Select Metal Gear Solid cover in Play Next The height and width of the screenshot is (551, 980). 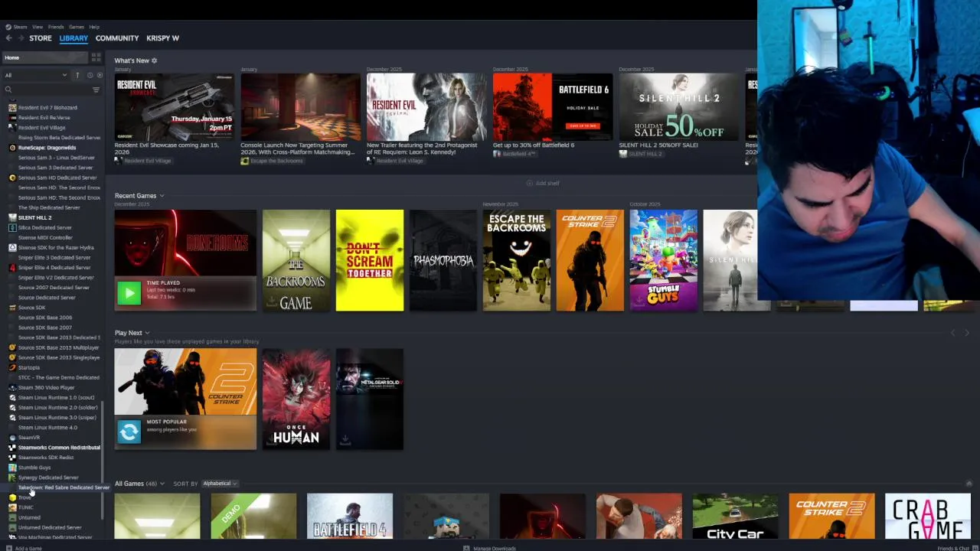(x=370, y=399)
